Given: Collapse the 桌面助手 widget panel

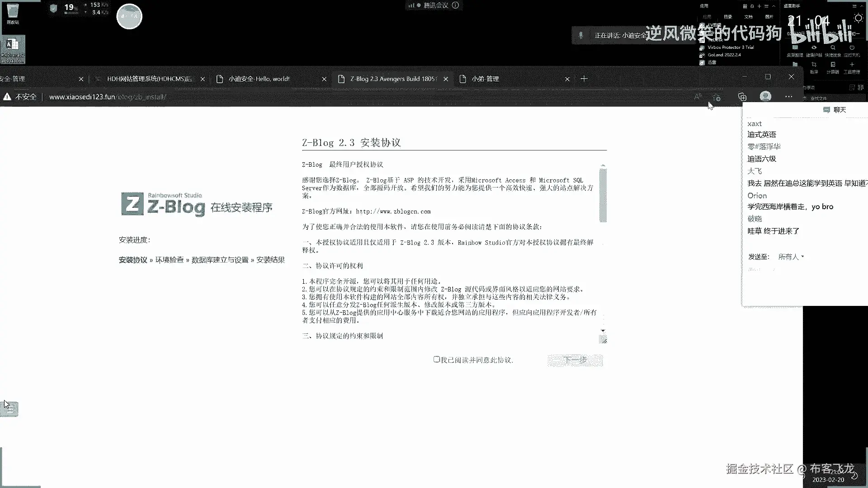Looking at the screenshot, I should pyautogui.click(x=862, y=6).
